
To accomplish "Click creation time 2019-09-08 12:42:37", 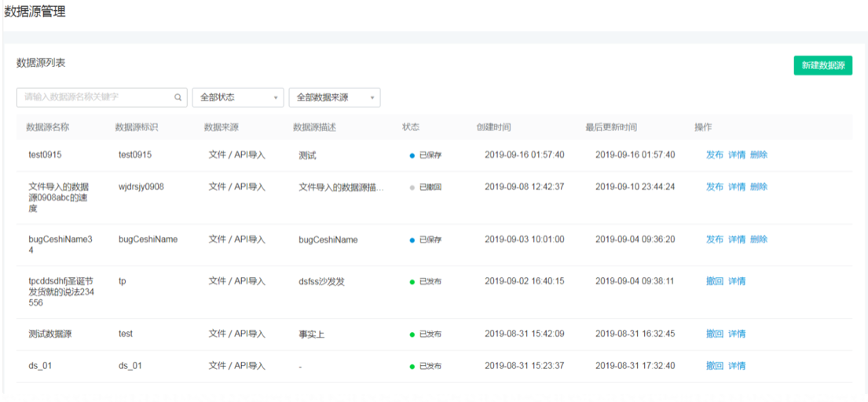I will pos(524,187).
